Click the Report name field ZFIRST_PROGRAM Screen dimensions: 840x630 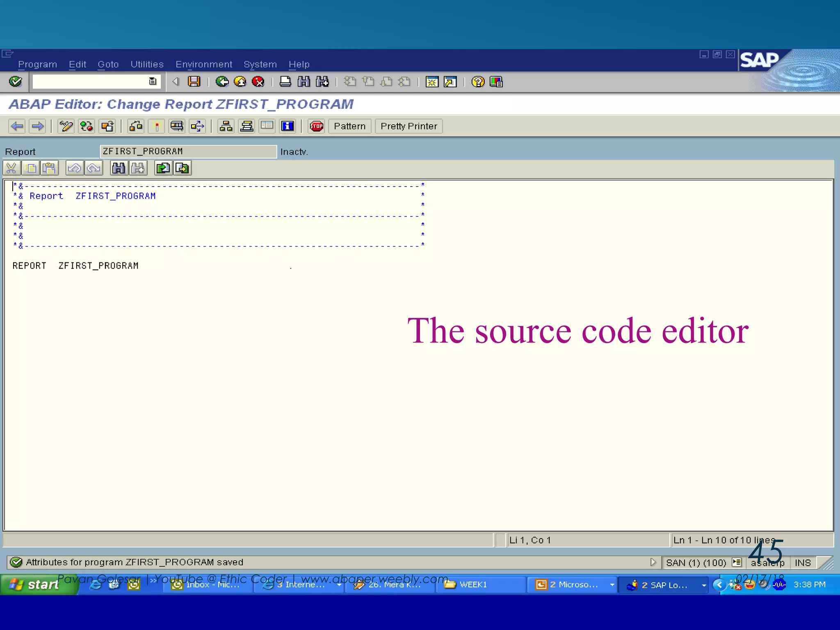click(188, 152)
